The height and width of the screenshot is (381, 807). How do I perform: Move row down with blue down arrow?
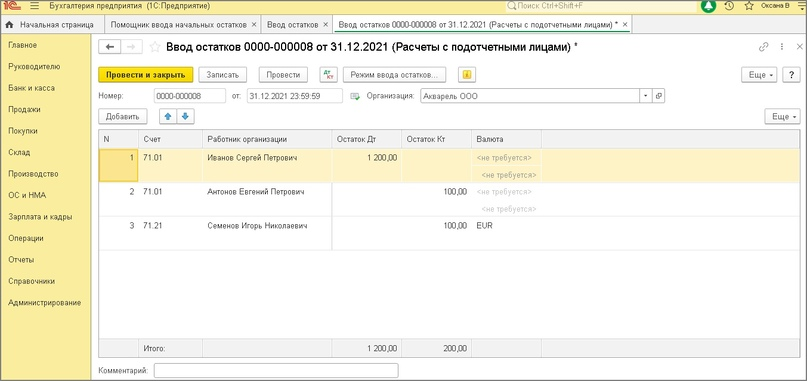185,116
